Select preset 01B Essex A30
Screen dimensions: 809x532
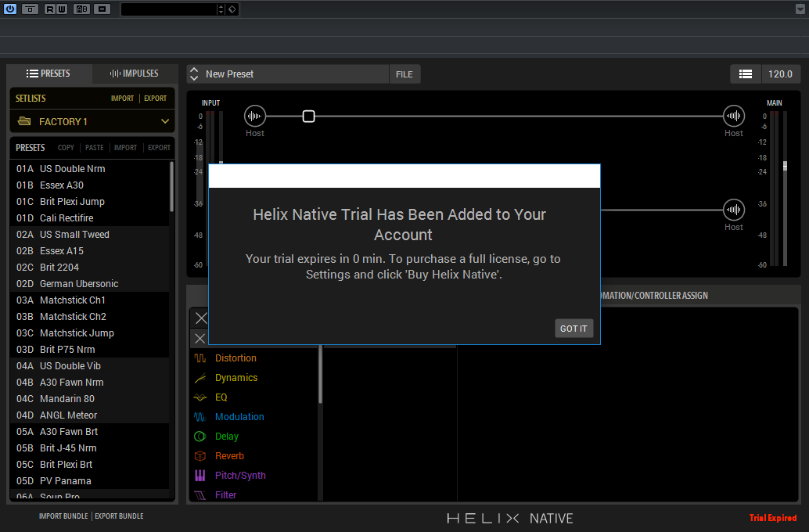pos(89,185)
